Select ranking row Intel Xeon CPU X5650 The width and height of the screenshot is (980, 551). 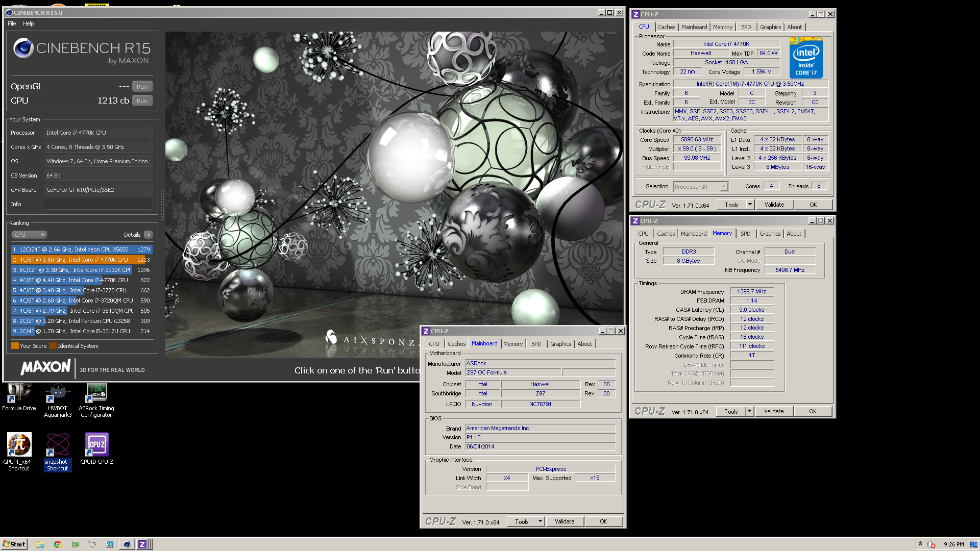(82, 249)
